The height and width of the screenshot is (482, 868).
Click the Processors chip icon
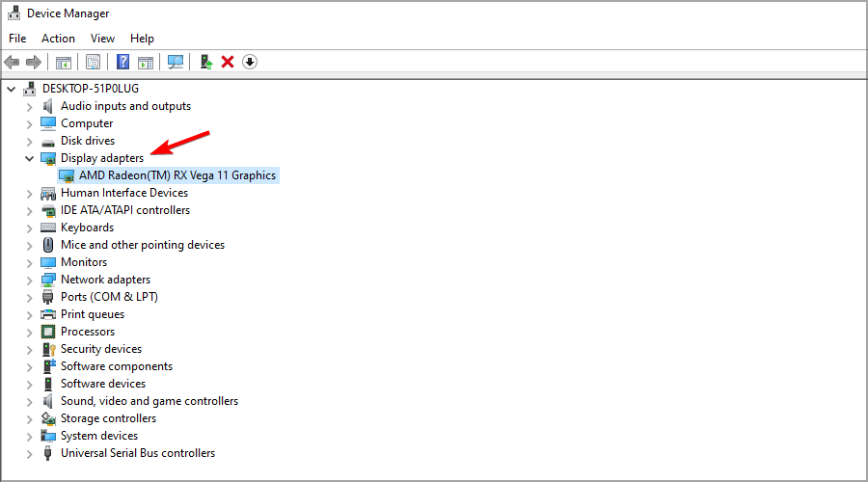click(x=48, y=332)
